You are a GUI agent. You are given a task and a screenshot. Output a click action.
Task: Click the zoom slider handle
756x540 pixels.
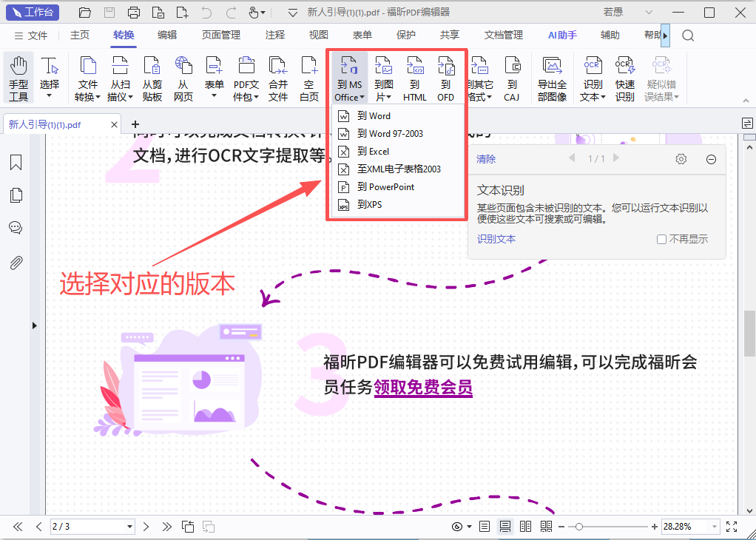point(579,527)
